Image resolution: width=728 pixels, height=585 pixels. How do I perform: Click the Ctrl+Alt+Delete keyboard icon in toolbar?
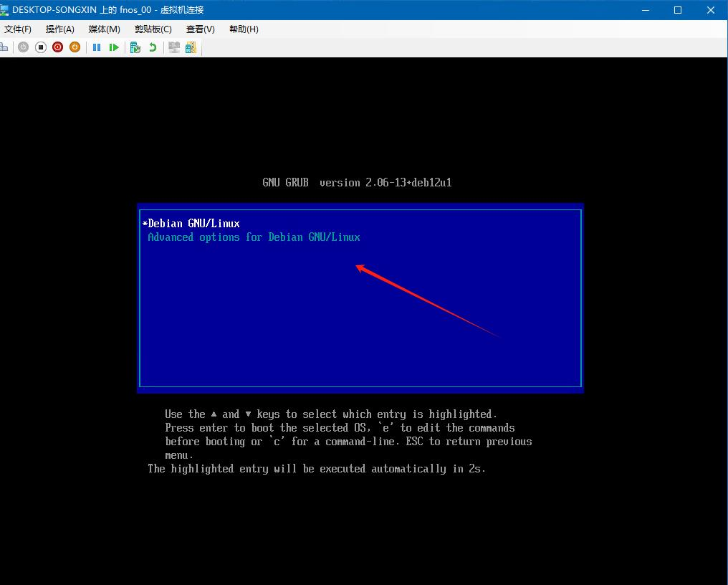pyautogui.click(x=4, y=47)
